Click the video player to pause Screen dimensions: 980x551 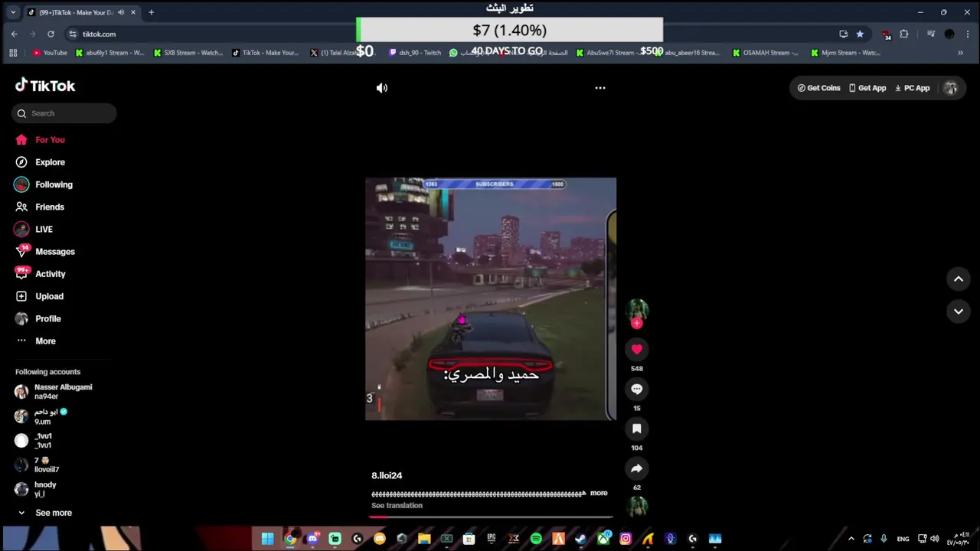(x=491, y=298)
